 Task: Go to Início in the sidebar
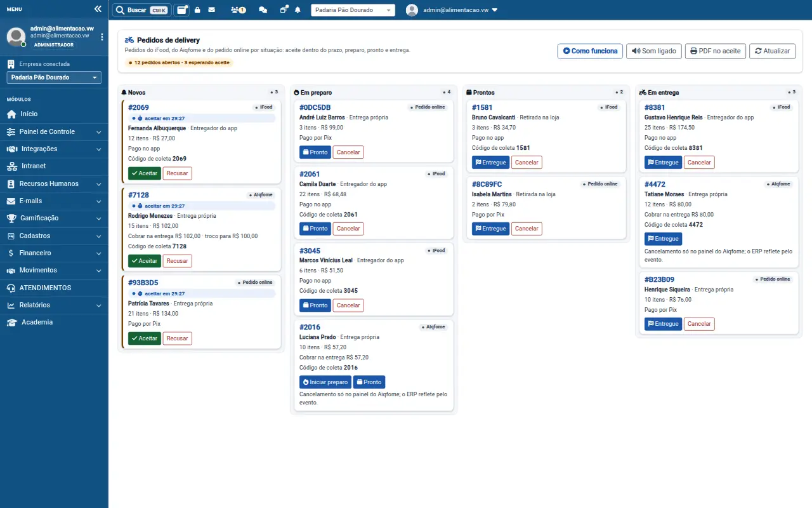(54, 114)
